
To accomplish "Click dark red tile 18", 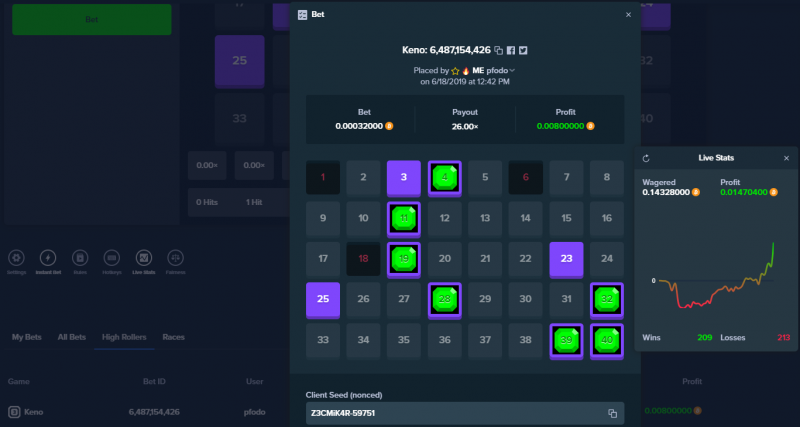I will pyautogui.click(x=363, y=259).
